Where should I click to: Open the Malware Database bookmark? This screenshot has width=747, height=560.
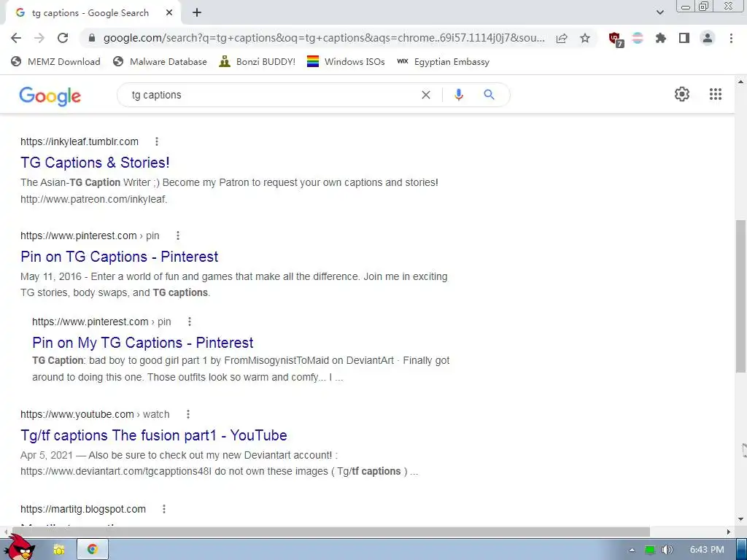pyautogui.click(x=160, y=61)
